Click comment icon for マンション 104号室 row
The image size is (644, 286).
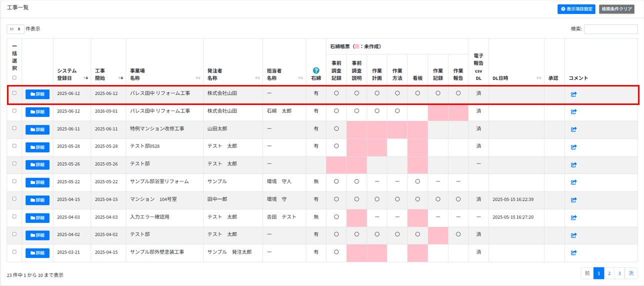pyautogui.click(x=573, y=199)
